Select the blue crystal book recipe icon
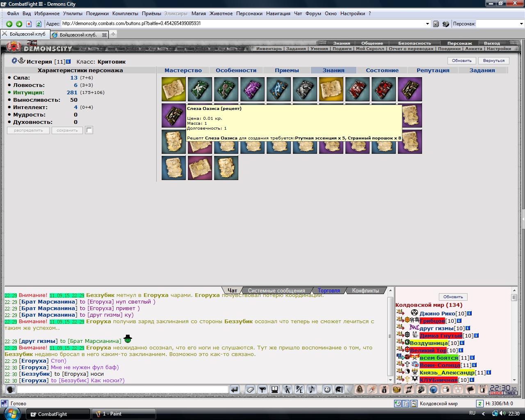 tap(279, 89)
